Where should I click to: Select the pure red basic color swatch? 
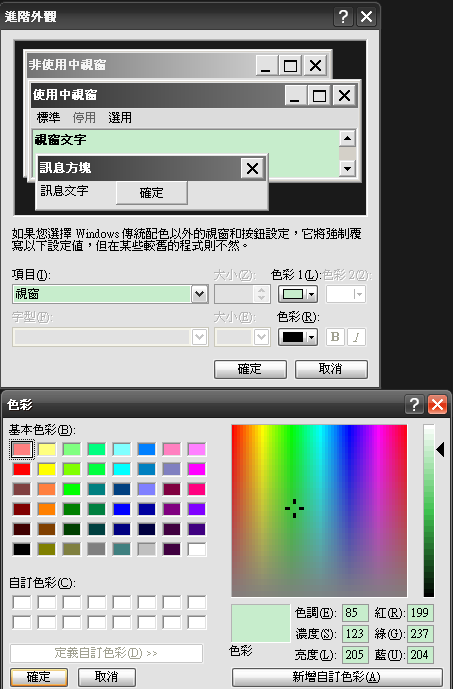(x=22, y=469)
